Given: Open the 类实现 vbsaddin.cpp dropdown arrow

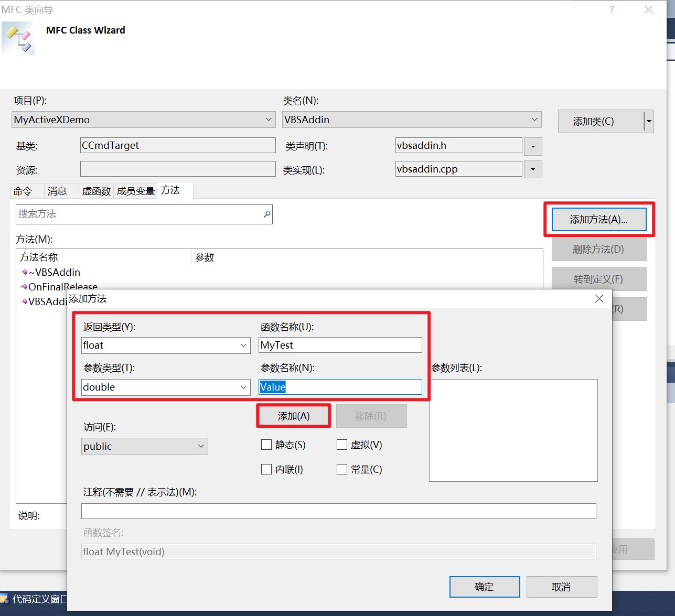Looking at the screenshot, I should pyautogui.click(x=533, y=169).
